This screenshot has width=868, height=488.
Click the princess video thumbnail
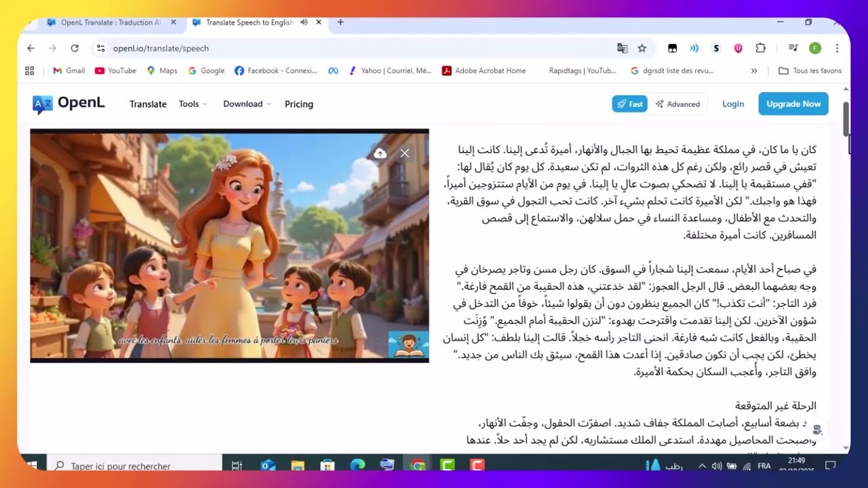[x=229, y=245]
